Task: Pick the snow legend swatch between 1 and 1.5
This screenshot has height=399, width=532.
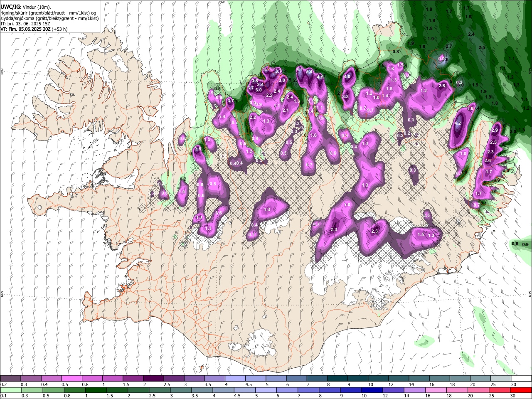Action: coord(113,379)
